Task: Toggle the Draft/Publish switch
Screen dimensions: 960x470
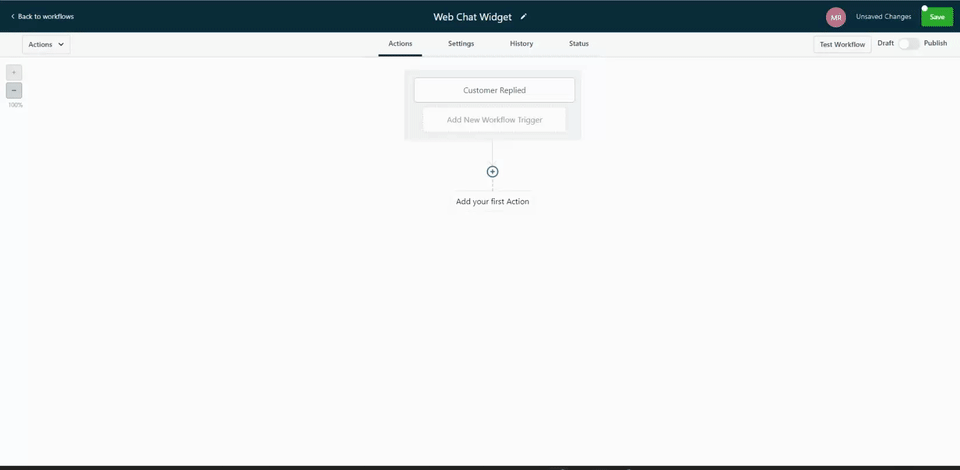Action: pyautogui.click(x=908, y=44)
